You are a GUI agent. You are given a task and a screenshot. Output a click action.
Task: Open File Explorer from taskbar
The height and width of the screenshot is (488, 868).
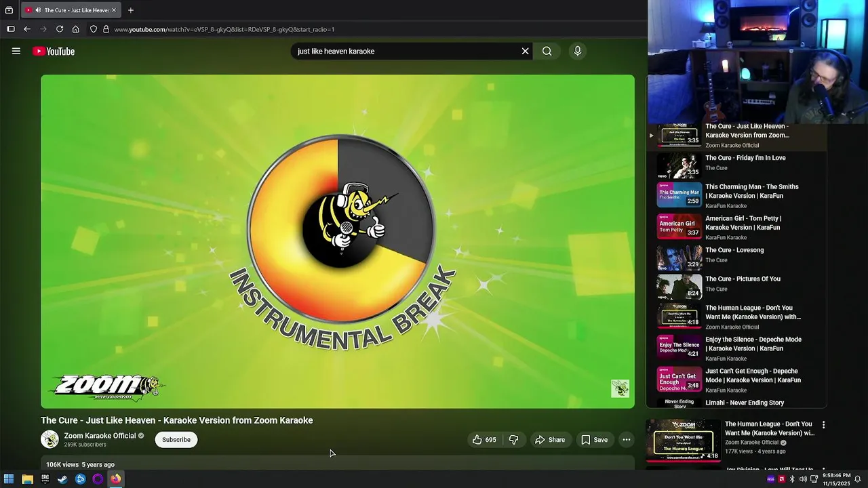(x=27, y=479)
